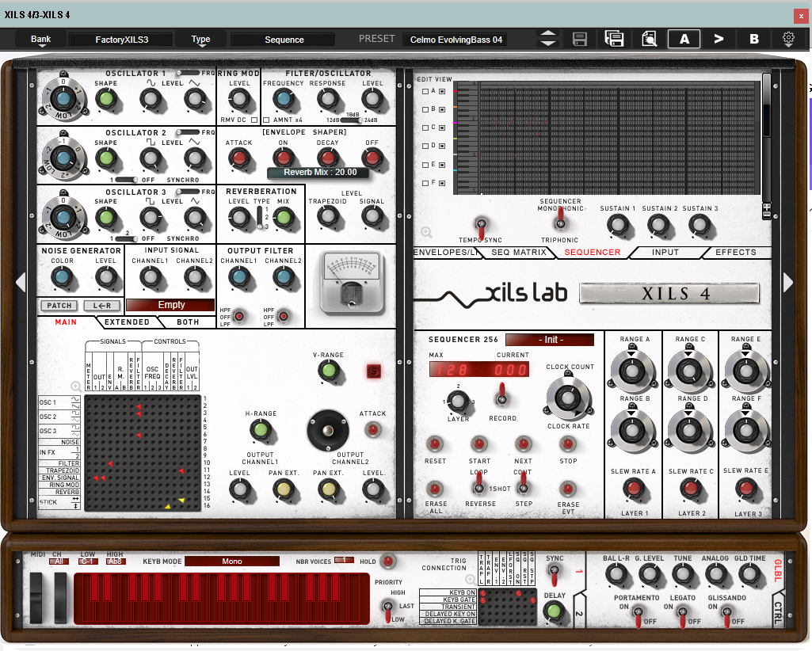Click the ERASE ALL red button
Image resolution: width=812 pixels, height=651 pixels.
434,489
